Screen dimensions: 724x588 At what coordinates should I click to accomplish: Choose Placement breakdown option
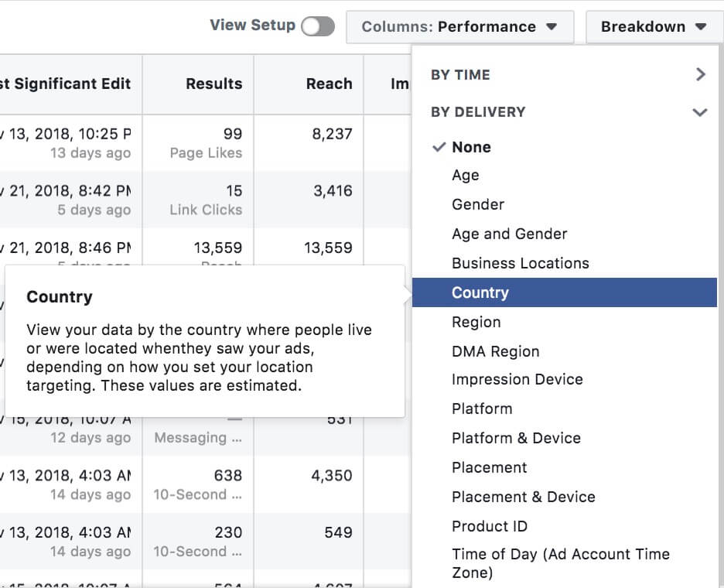click(x=489, y=467)
